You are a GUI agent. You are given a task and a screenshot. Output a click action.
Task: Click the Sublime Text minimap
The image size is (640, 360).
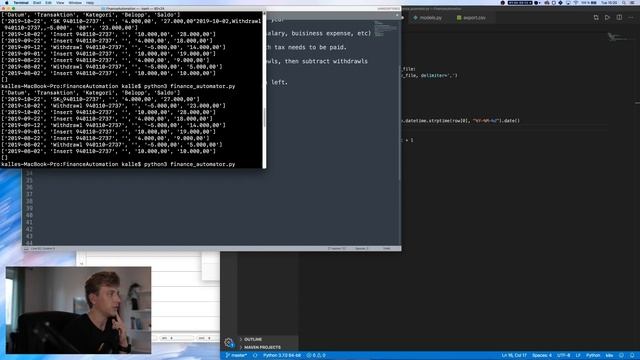pyautogui.click(x=385, y=29)
